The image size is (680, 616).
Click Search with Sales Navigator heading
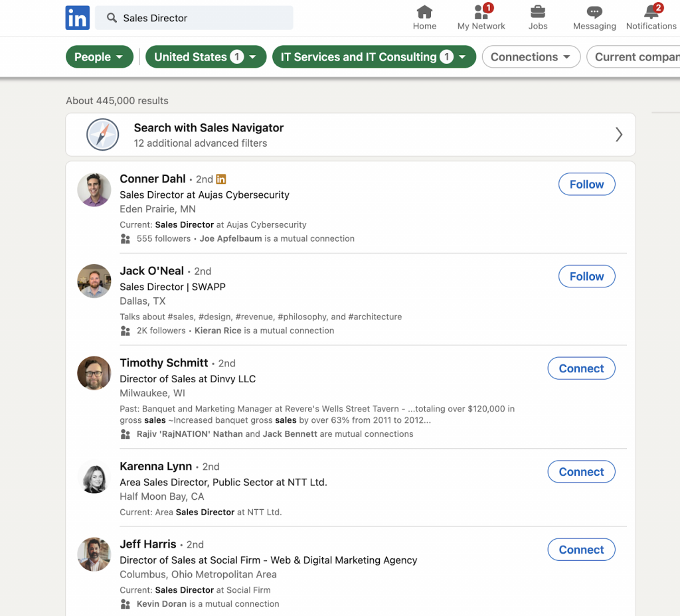tap(209, 128)
